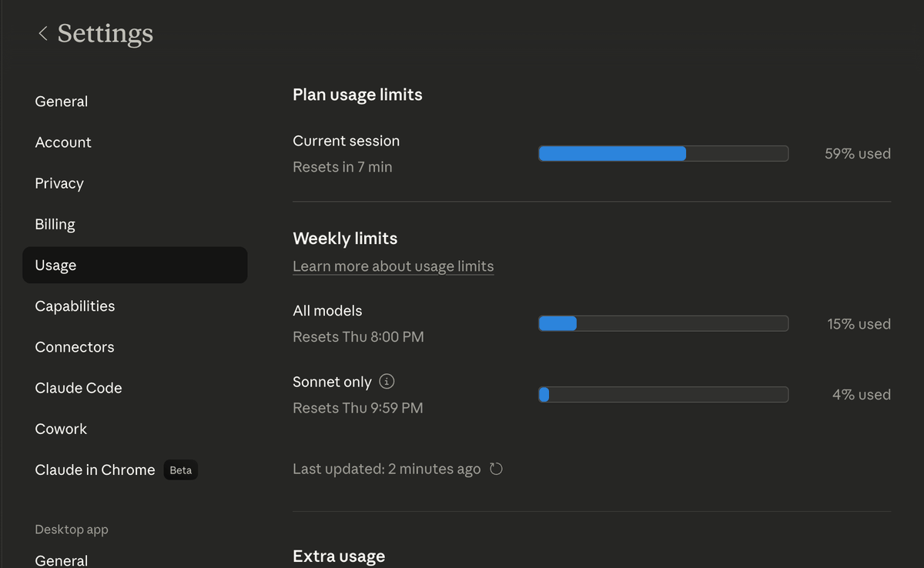Open the Cowork settings page
The height and width of the screenshot is (568, 924).
tap(135, 429)
